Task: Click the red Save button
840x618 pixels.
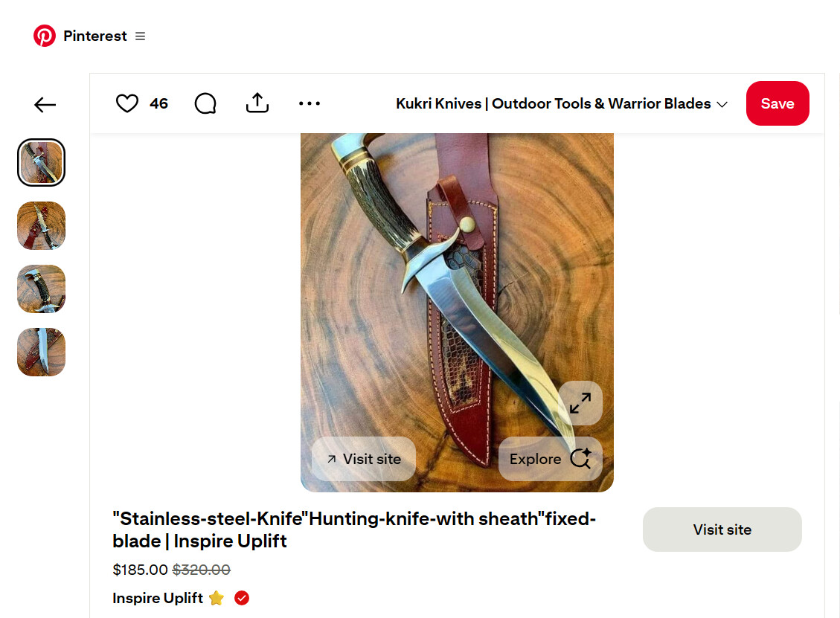Action: pyautogui.click(x=778, y=103)
